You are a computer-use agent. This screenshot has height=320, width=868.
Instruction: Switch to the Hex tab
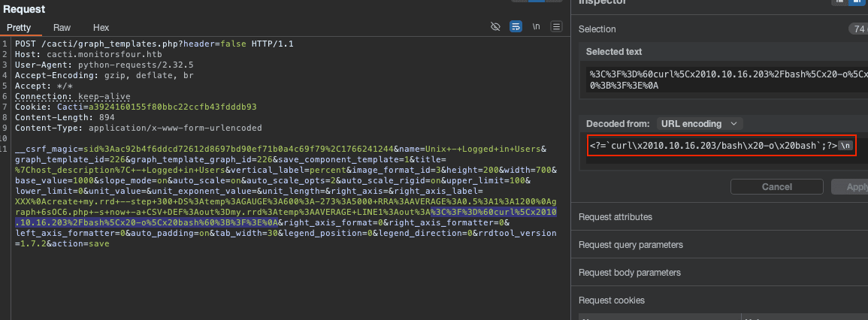pos(101,27)
